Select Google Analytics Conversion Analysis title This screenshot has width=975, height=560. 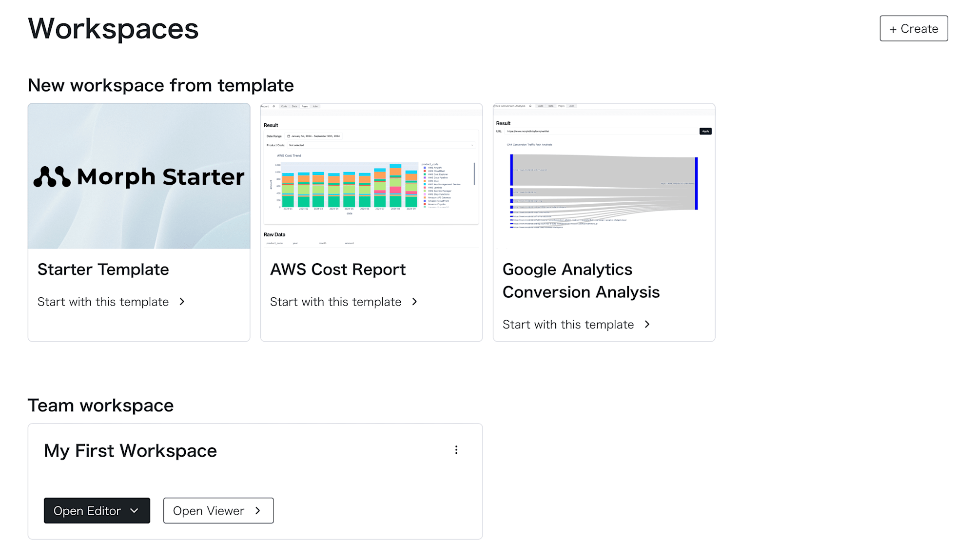[x=581, y=281]
